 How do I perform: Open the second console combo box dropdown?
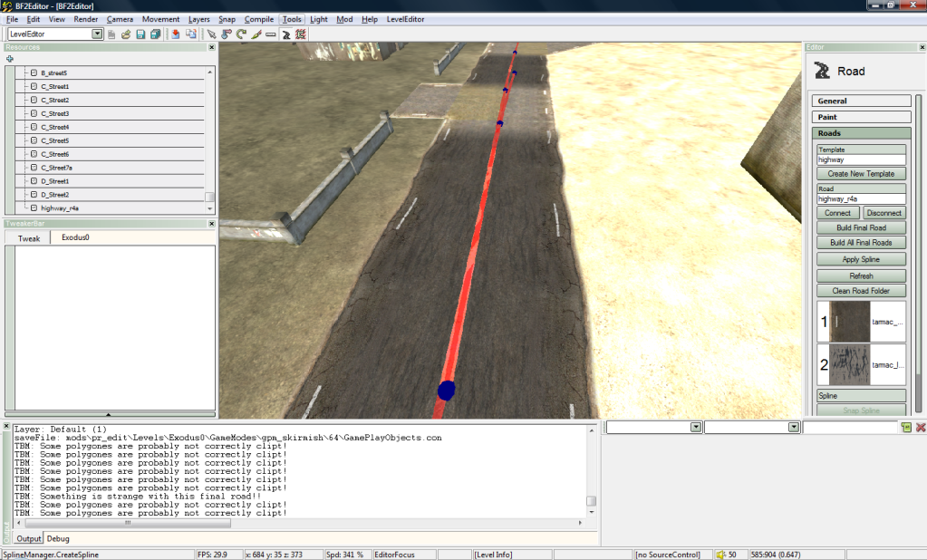(x=794, y=427)
